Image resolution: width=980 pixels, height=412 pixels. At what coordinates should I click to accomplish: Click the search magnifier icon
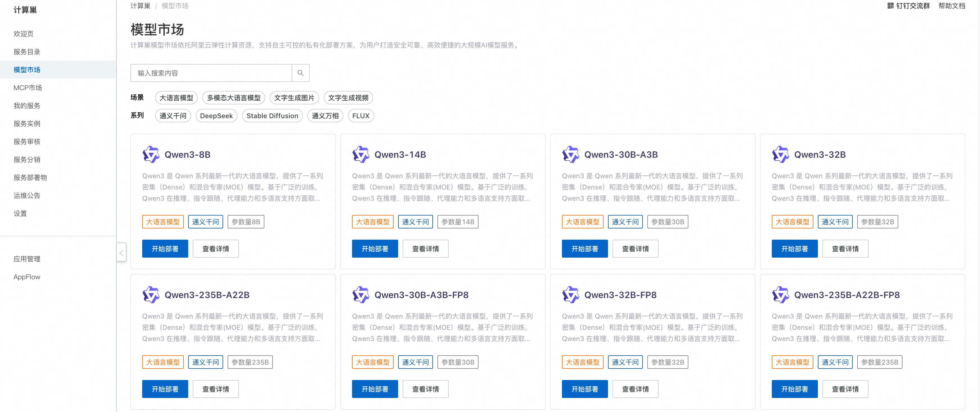(x=300, y=73)
